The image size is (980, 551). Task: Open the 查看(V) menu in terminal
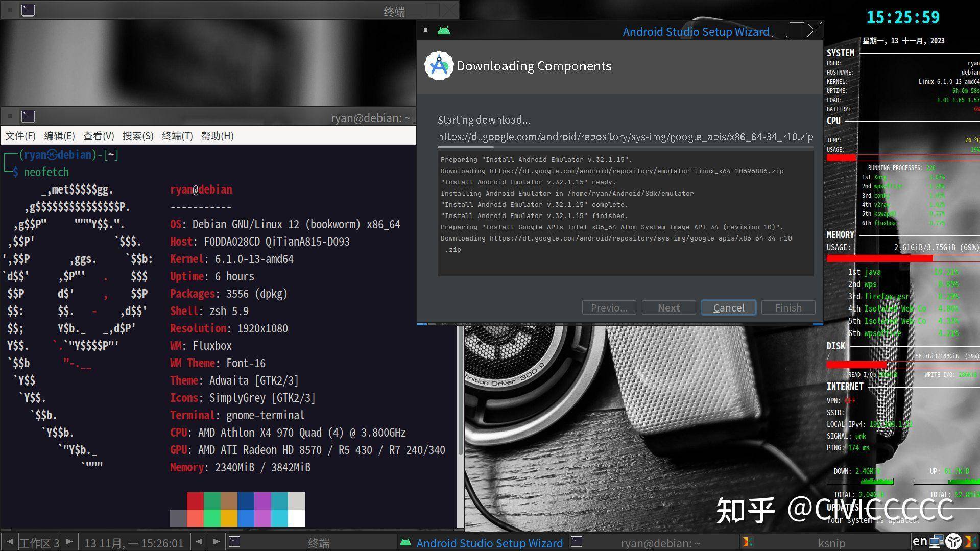pos(99,136)
